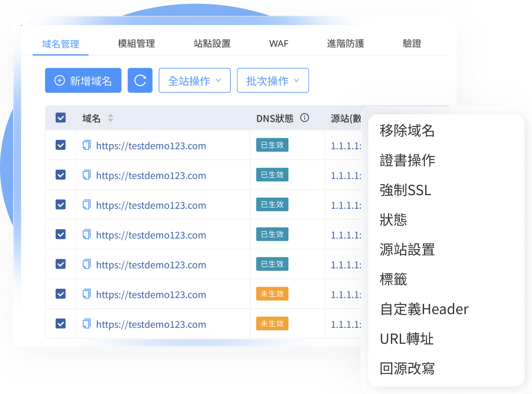532x394 pixels.
Task: Switch to the 模組管理 tab
Action: (x=136, y=44)
